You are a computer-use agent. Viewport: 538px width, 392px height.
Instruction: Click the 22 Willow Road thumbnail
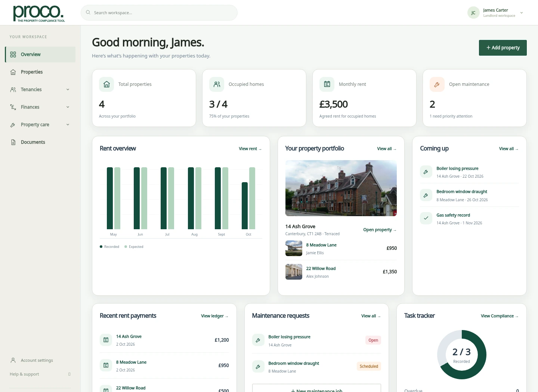coord(294,272)
